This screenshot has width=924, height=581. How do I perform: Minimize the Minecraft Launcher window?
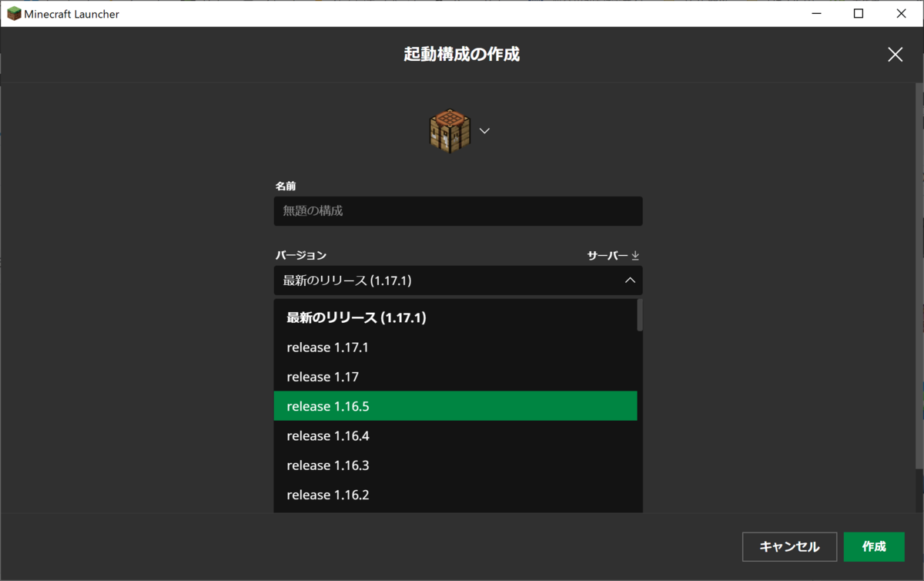point(815,14)
